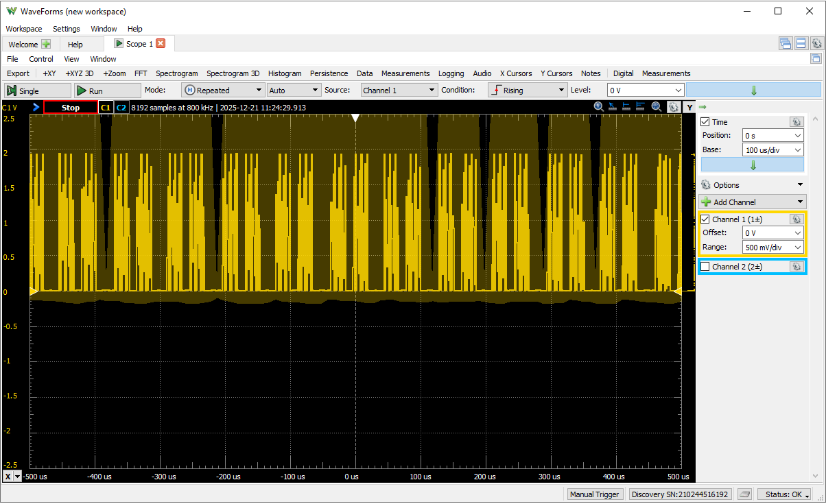Screen dimensions: 826x504
Task: Open FFT view from the toolbar
Action: click(x=141, y=73)
